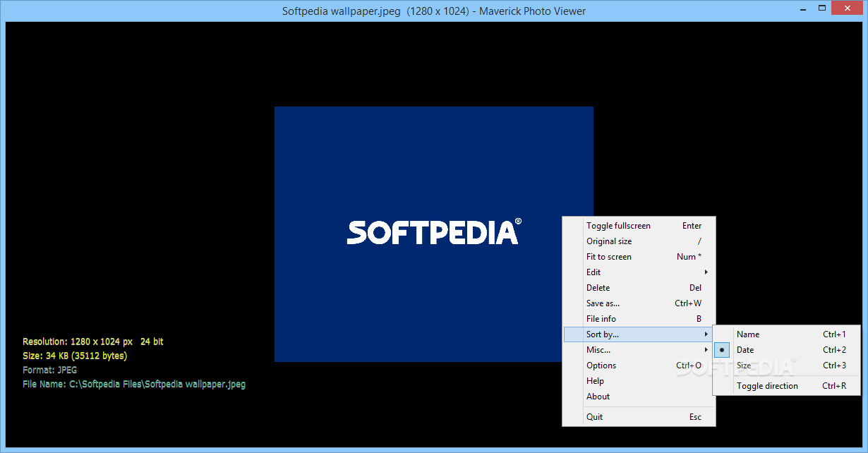This screenshot has width=868, height=453.
Task: Choose Help in the context menu
Action: coord(639,381)
